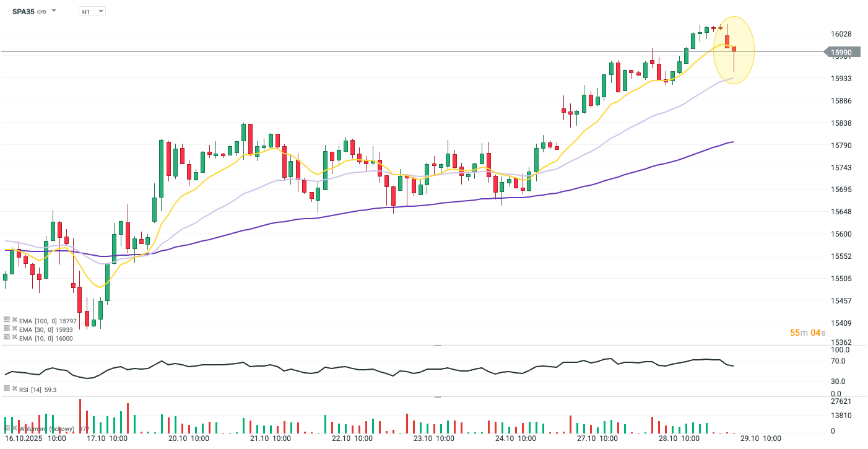Screen dimensions: 868x449
Task: Remove the EMA 10 indicator with X
Action: [x=14, y=338]
